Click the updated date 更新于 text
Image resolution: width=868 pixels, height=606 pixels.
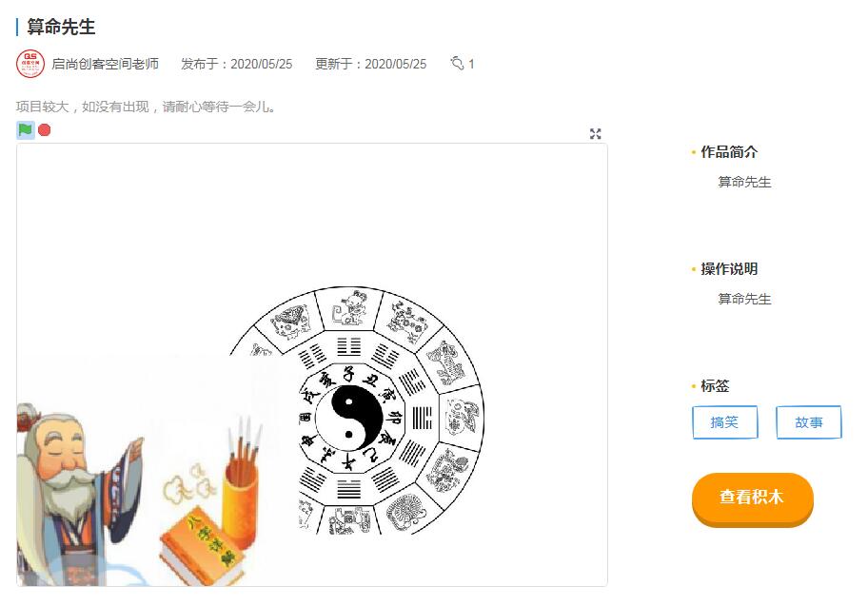click(x=371, y=64)
